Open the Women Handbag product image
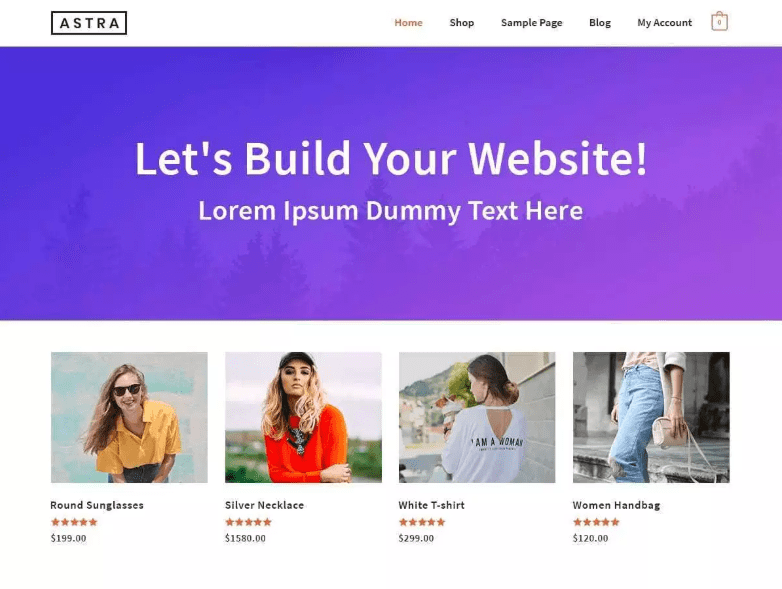Image resolution: width=782 pixels, height=589 pixels. point(651,417)
